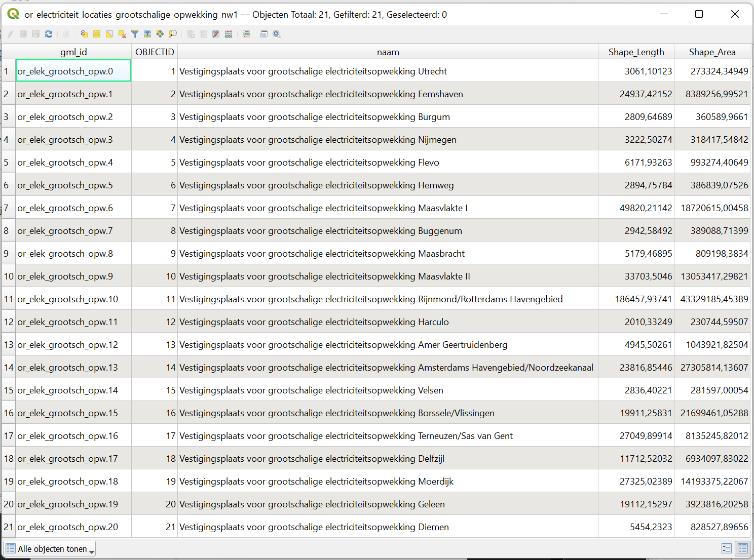Click the cell 'or_elek_grootsch_opw.12'
This screenshot has height=560, width=754.
click(73, 344)
